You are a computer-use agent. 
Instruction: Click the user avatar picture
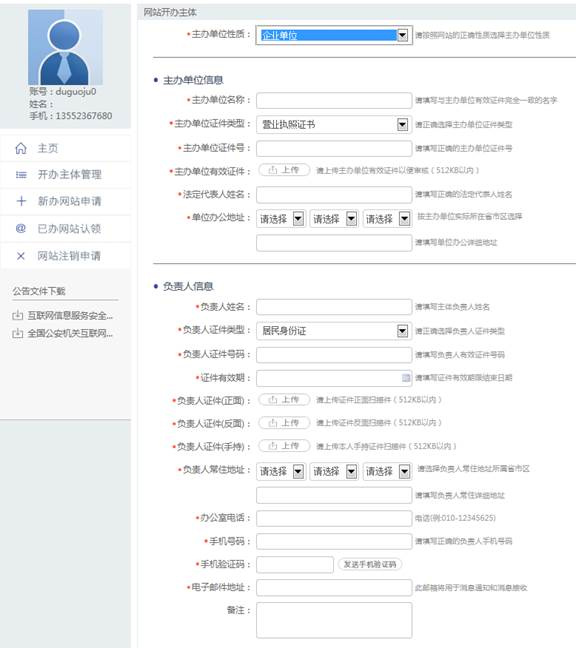pyautogui.click(x=65, y=47)
